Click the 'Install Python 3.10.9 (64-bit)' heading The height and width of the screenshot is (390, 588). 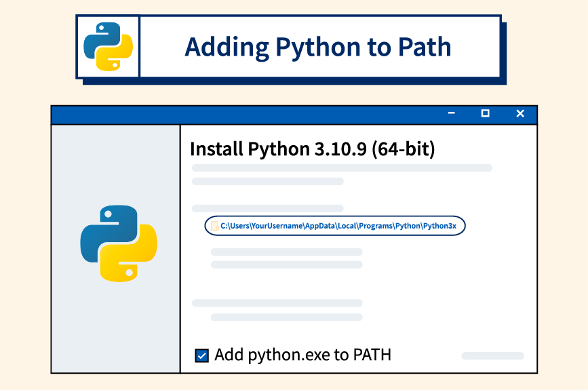(313, 149)
